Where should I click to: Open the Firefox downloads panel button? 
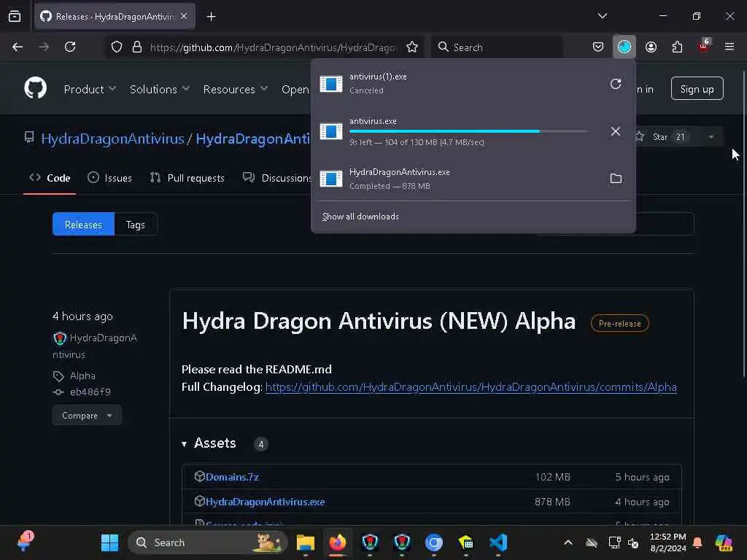click(624, 47)
